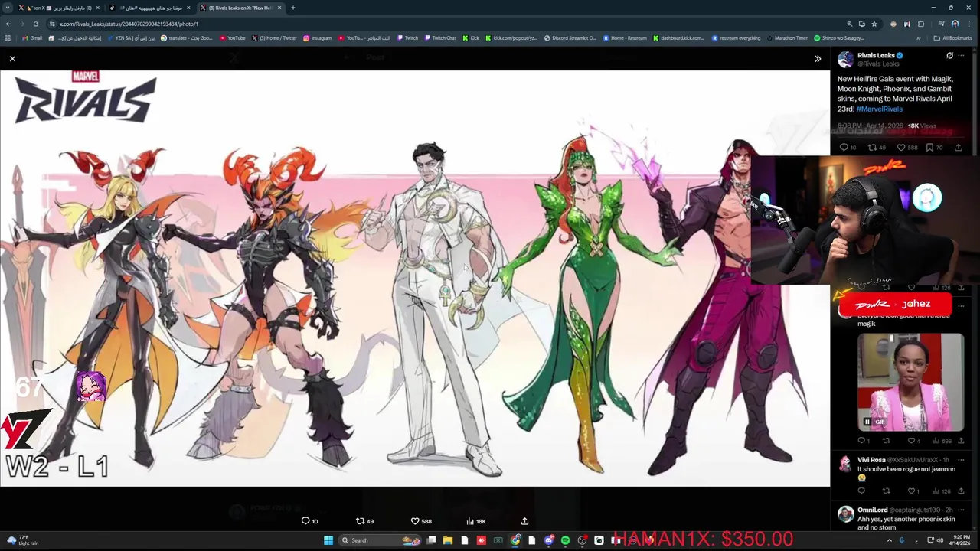980x551 pixels.
Task: Open the Marathon Timer bookmark
Action: 787,37
